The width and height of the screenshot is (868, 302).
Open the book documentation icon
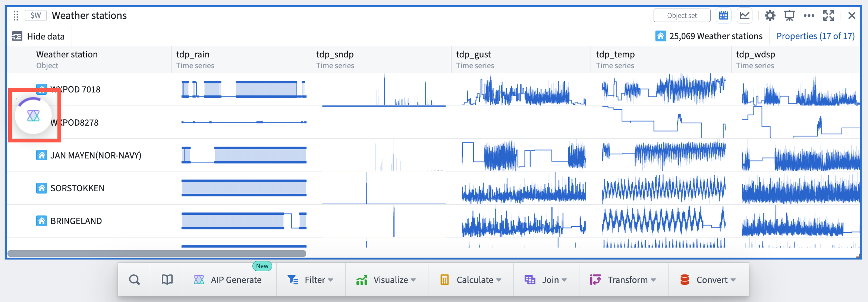click(x=167, y=280)
